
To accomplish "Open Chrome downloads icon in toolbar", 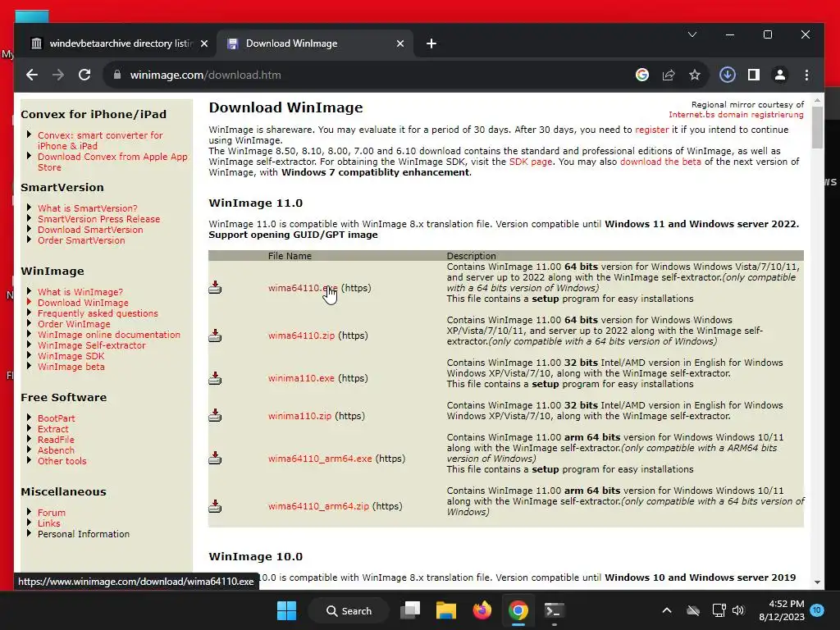I will [x=727, y=75].
